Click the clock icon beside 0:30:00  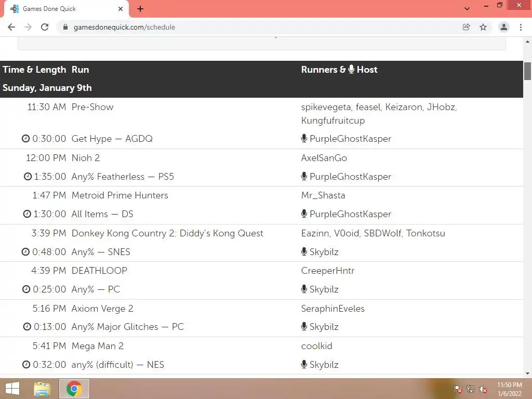pyautogui.click(x=26, y=138)
